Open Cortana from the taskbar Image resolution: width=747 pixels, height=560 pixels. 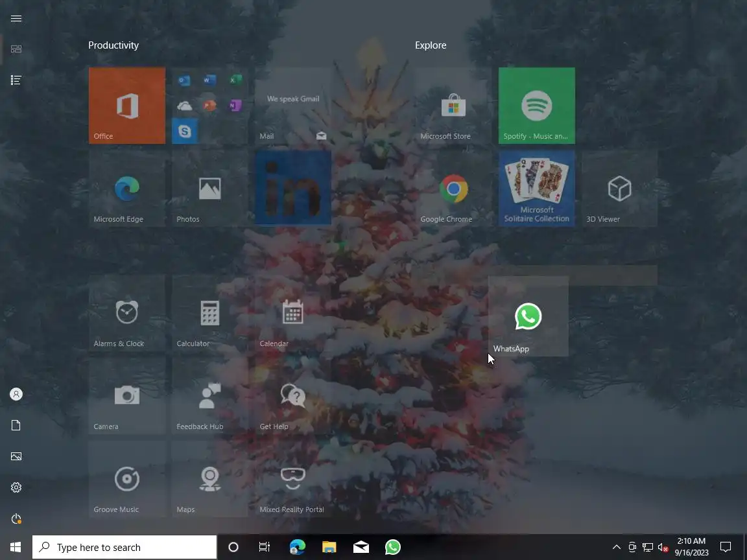click(233, 547)
